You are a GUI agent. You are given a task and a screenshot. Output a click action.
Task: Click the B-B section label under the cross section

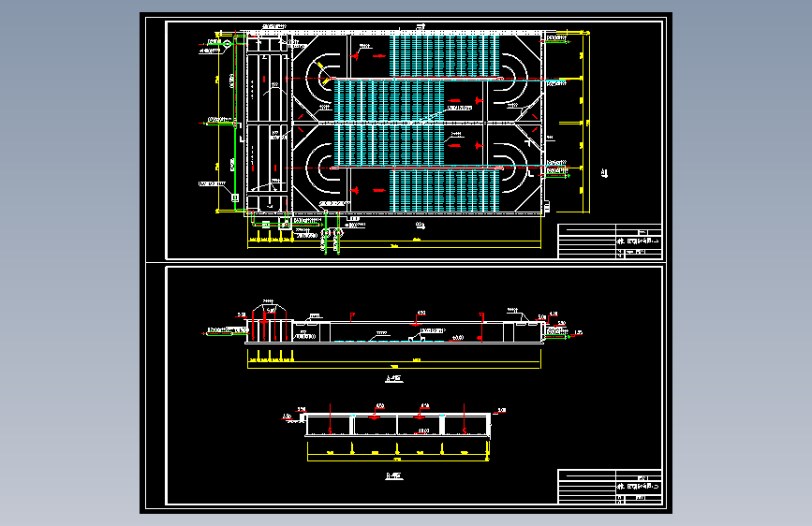click(394, 475)
